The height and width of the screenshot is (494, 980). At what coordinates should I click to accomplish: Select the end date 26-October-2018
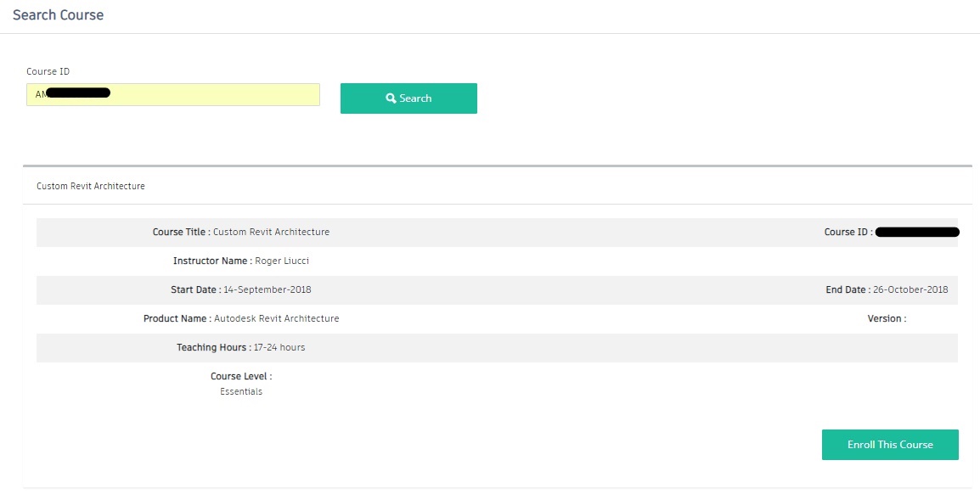pos(910,289)
